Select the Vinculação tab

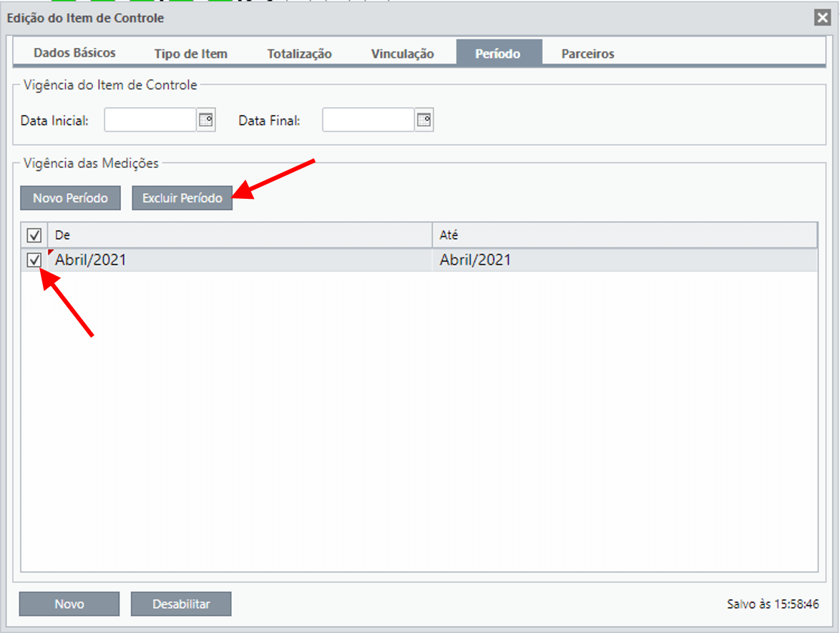[402, 54]
